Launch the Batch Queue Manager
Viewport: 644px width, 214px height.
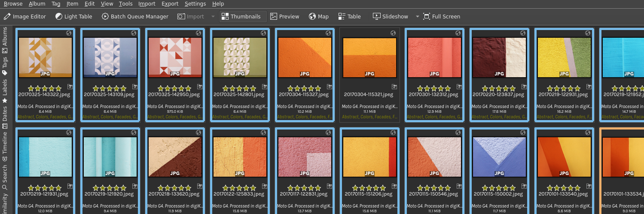(x=135, y=17)
